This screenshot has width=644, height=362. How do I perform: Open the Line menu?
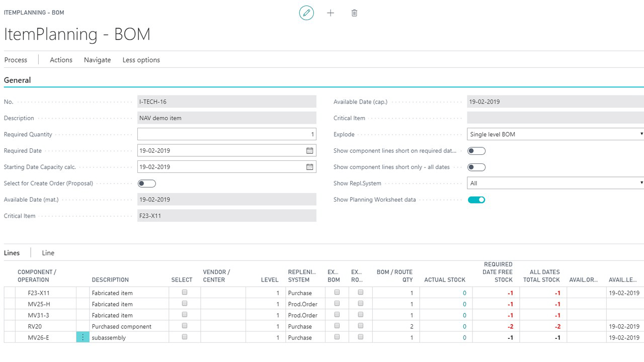[48, 253]
